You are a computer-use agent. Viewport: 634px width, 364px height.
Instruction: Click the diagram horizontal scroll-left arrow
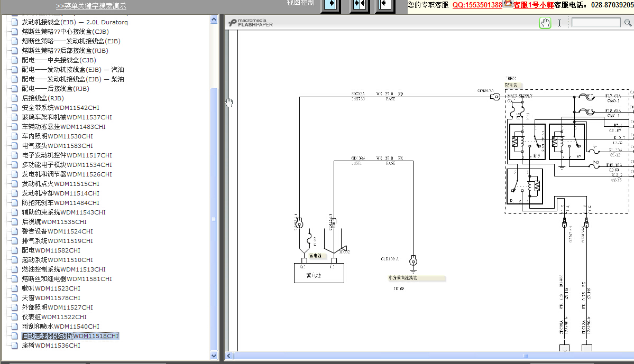point(229,356)
